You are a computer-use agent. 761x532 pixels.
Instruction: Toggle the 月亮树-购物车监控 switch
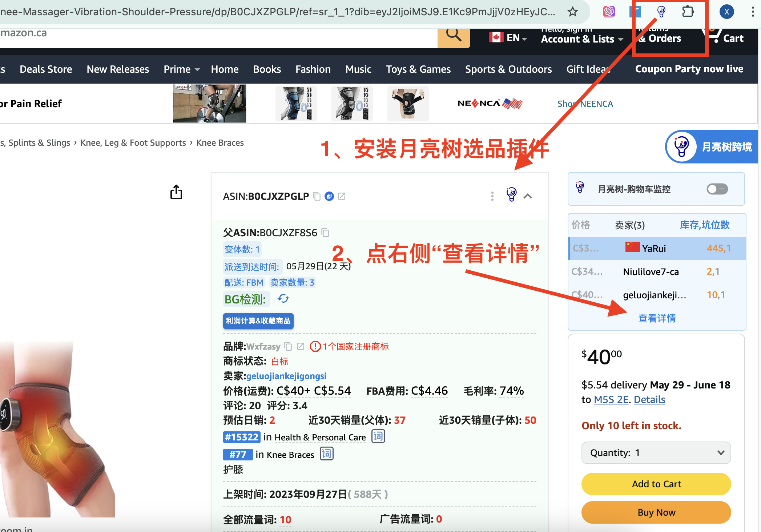click(717, 189)
